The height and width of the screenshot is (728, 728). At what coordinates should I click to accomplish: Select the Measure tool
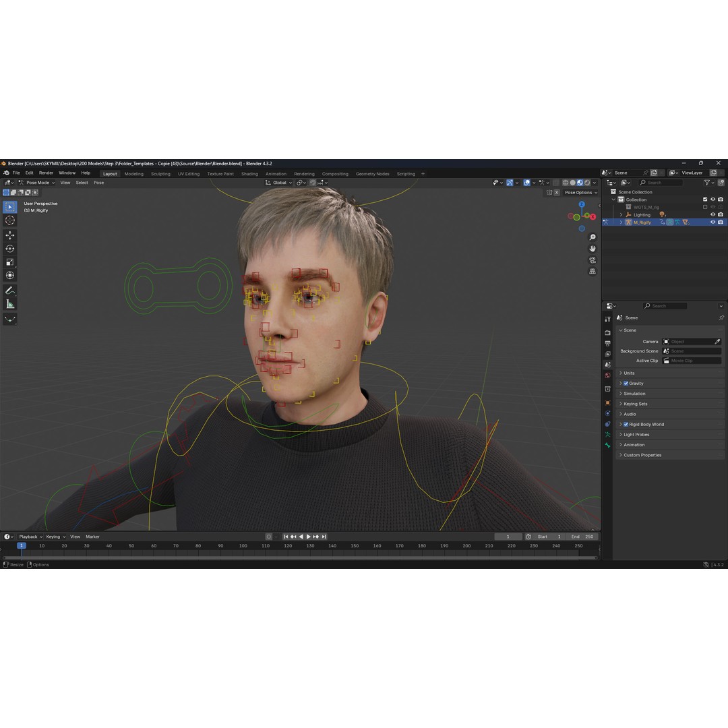(9, 304)
